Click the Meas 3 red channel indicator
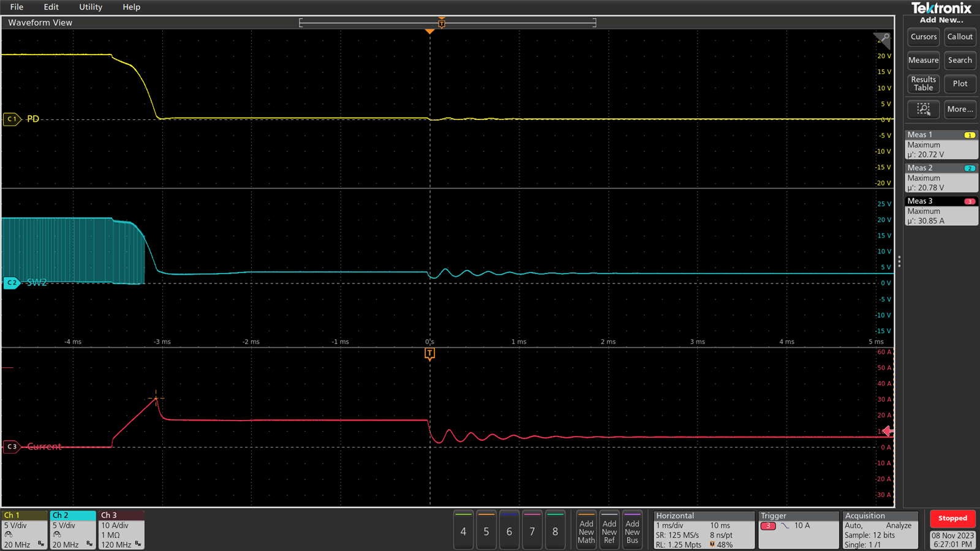 [970, 201]
